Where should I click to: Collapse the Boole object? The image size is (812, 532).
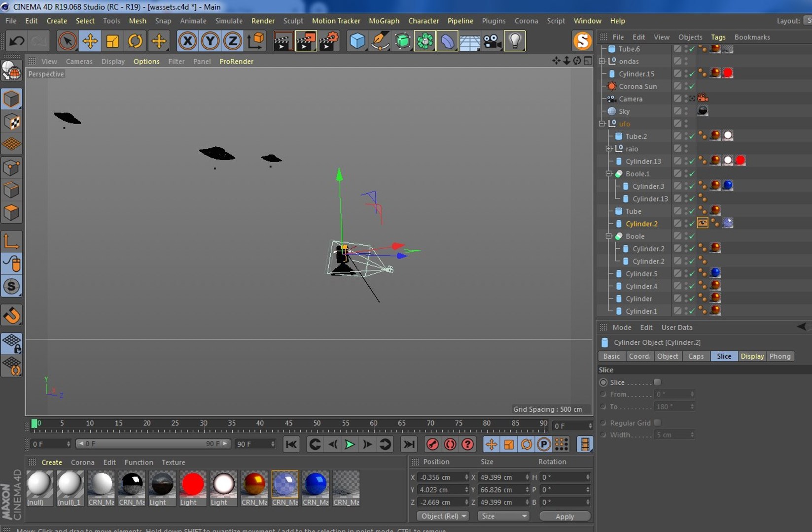(609, 236)
